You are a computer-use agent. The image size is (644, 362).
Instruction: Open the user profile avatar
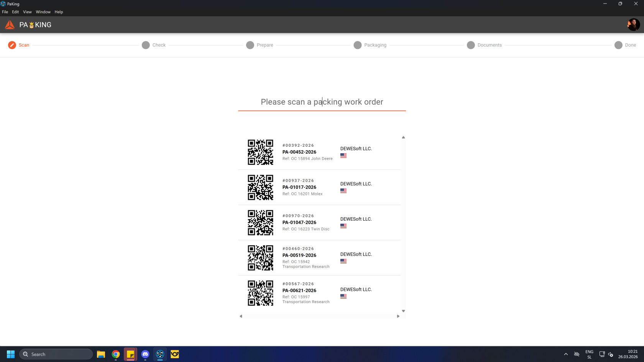633,25
